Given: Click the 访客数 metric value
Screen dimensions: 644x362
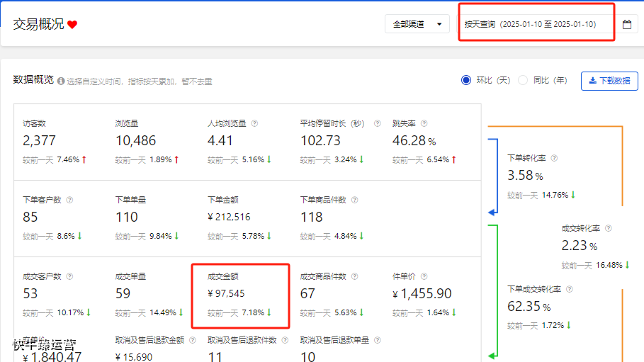Looking at the screenshot, I should [x=39, y=141].
